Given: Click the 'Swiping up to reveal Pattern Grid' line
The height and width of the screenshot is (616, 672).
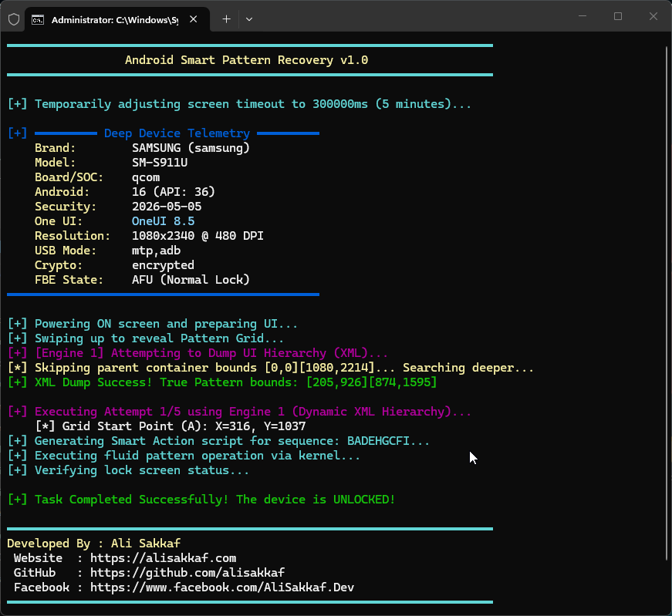Looking at the screenshot, I should tap(146, 338).
